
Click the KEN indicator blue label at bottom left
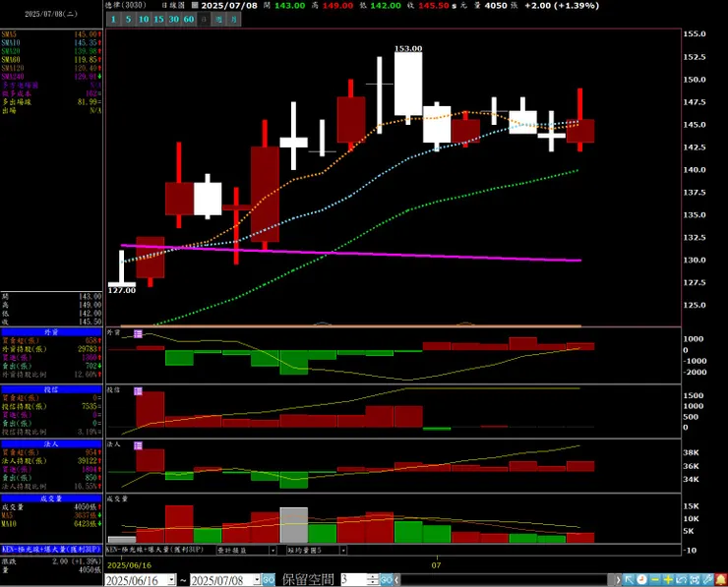(x=51, y=550)
